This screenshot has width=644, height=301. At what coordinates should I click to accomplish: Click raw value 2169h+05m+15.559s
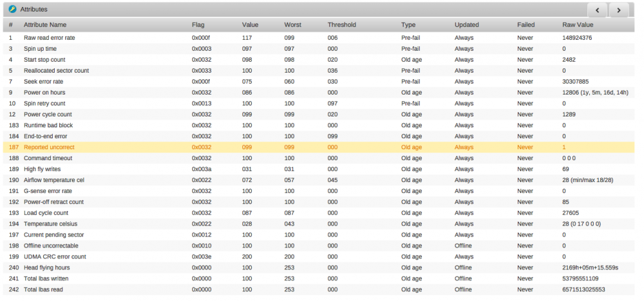(590, 268)
